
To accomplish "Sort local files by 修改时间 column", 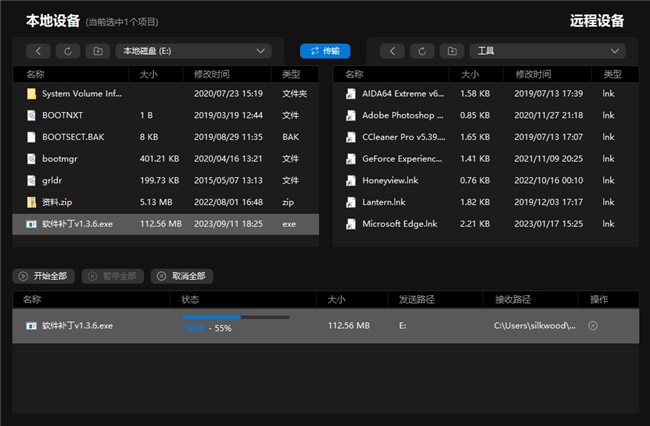I will click(x=211, y=74).
